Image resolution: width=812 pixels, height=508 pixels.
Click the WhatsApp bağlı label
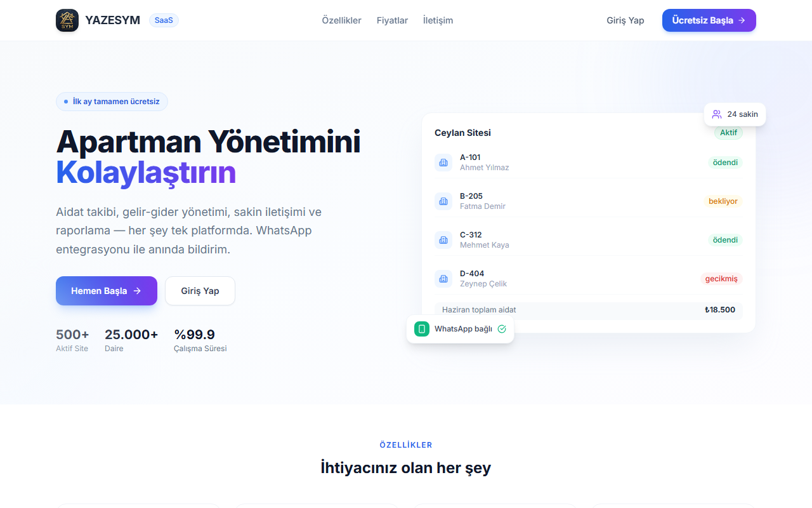(x=463, y=329)
